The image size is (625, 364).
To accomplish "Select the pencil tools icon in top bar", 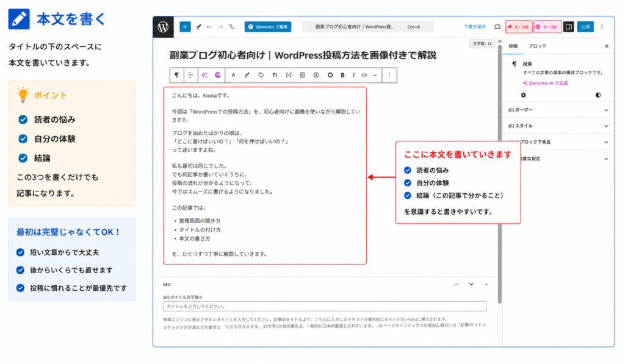I will [x=198, y=27].
